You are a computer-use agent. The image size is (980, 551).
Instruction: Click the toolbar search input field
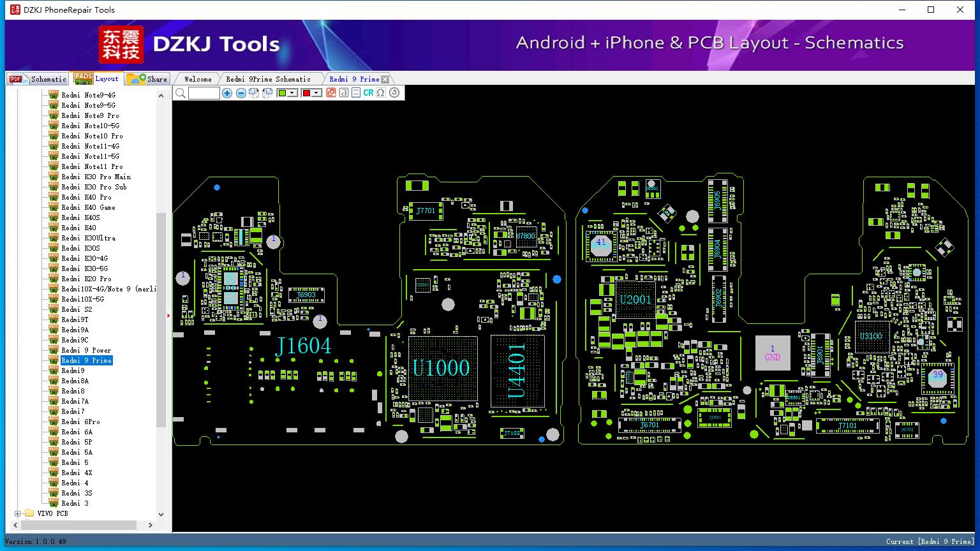point(204,93)
